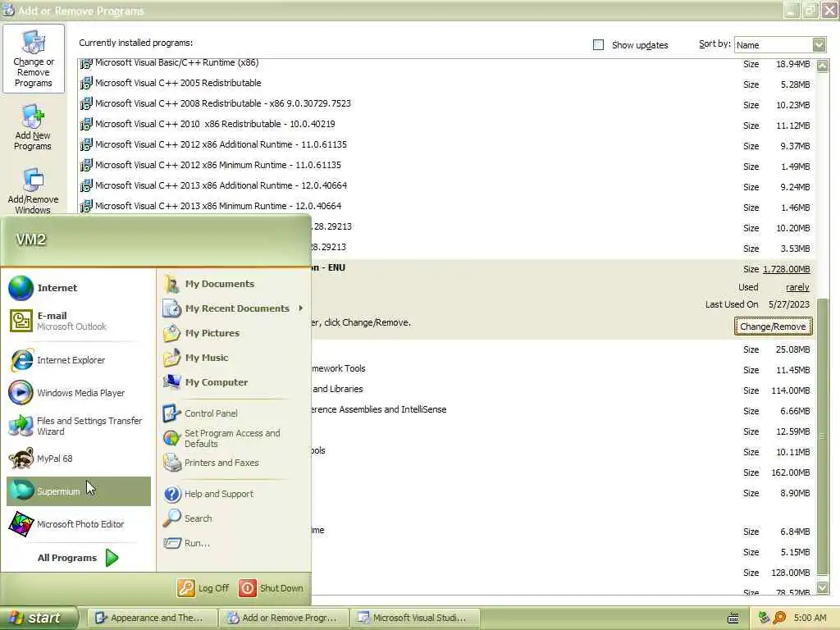
Task: Select Visual C++ 2012 x86 Additional Runtime
Action: tap(447, 144)
